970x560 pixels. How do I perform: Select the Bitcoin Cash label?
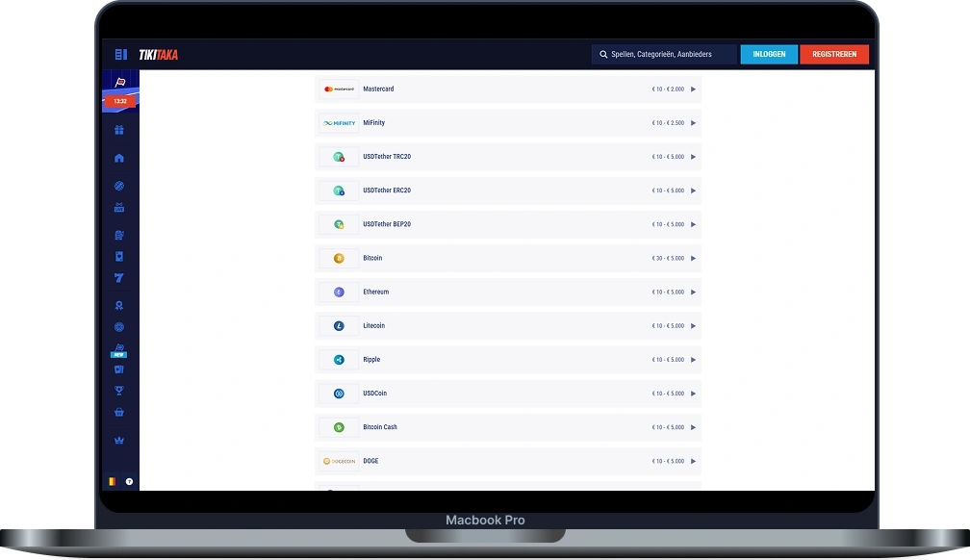point(380,427)
